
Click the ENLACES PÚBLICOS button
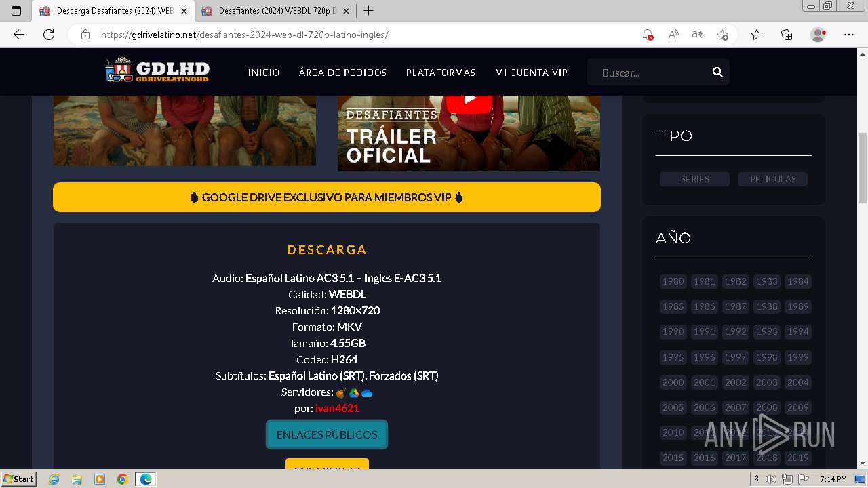(x=327, y=434)
